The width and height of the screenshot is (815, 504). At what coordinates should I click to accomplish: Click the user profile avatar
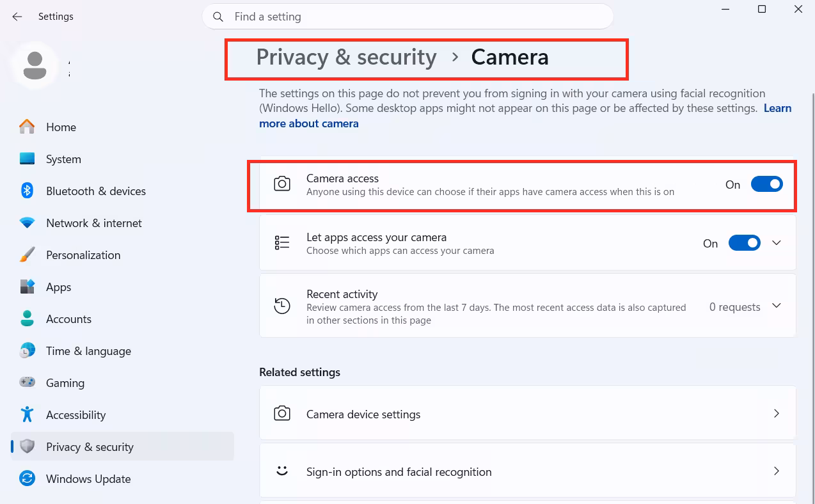[35, 66]
